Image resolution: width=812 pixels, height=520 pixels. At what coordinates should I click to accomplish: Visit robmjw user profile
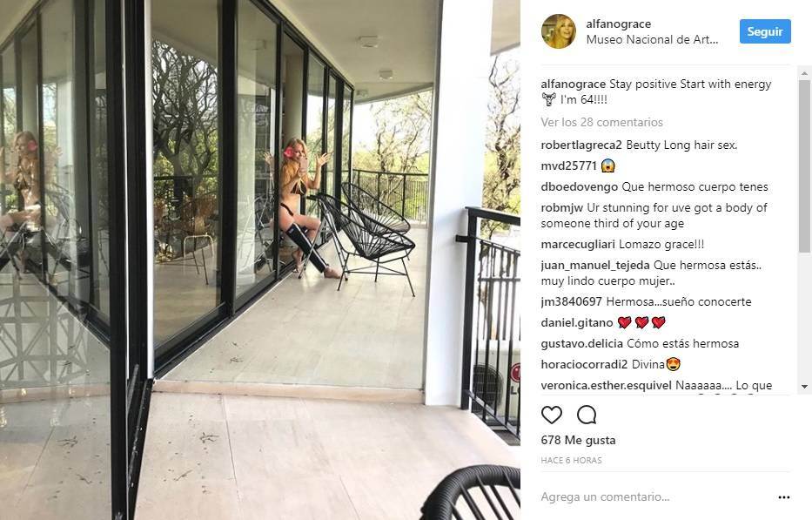coord(562,208)
